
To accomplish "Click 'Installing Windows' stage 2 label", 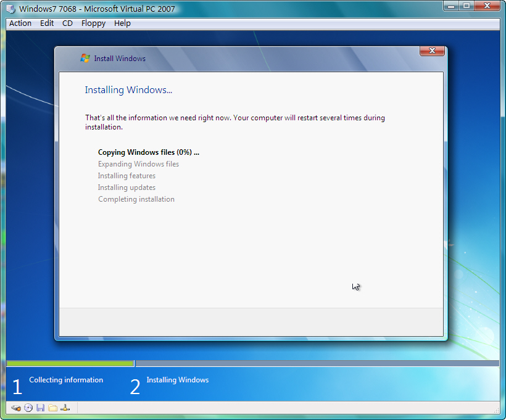I will 178,380.
